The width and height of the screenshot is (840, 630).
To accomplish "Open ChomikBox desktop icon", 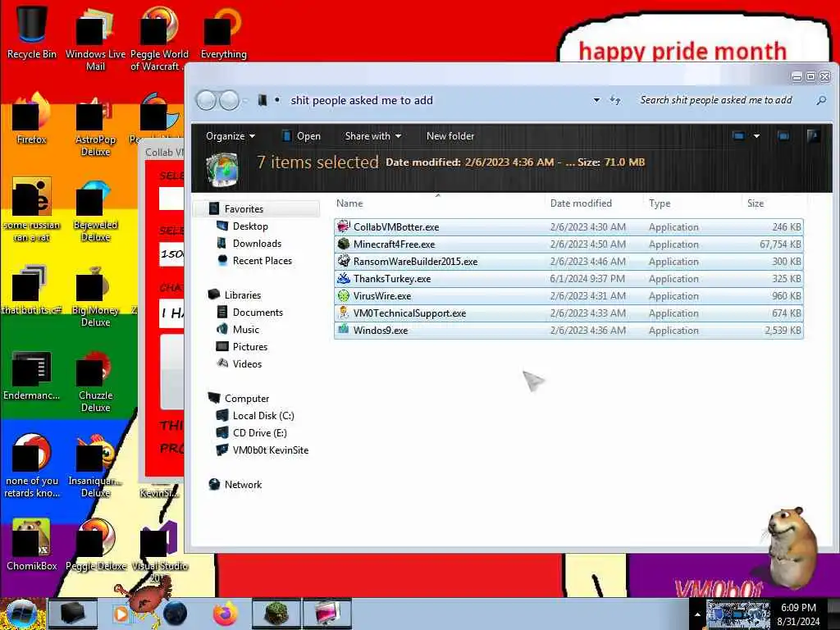I will click(x=31, y=545).
